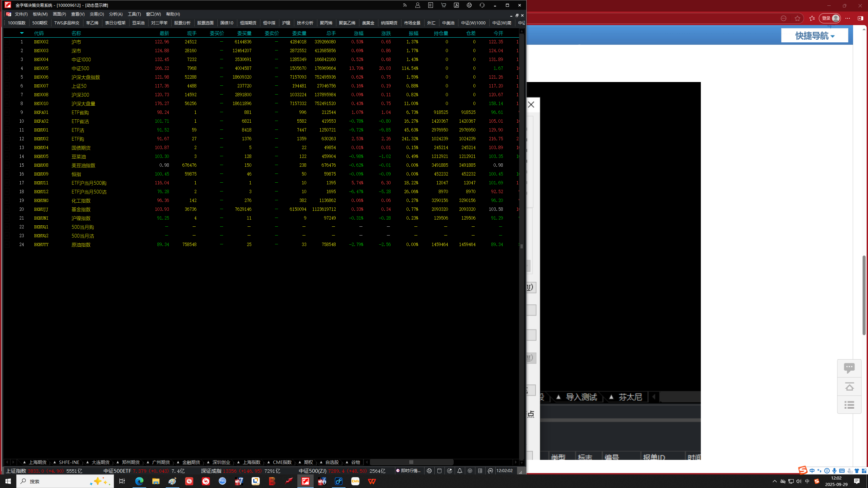This screenshot has height=488, width=868.
Task: Open the user account icon in title bar
Action: coord(417,5)
